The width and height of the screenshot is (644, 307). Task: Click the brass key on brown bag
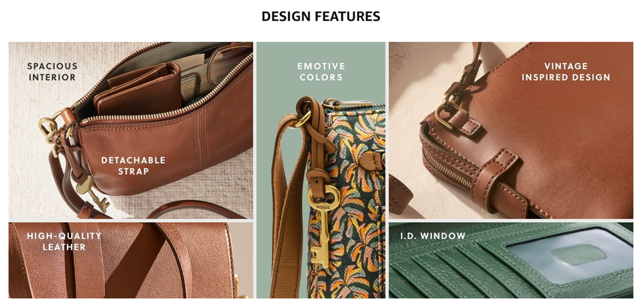(x=93, y=193)
